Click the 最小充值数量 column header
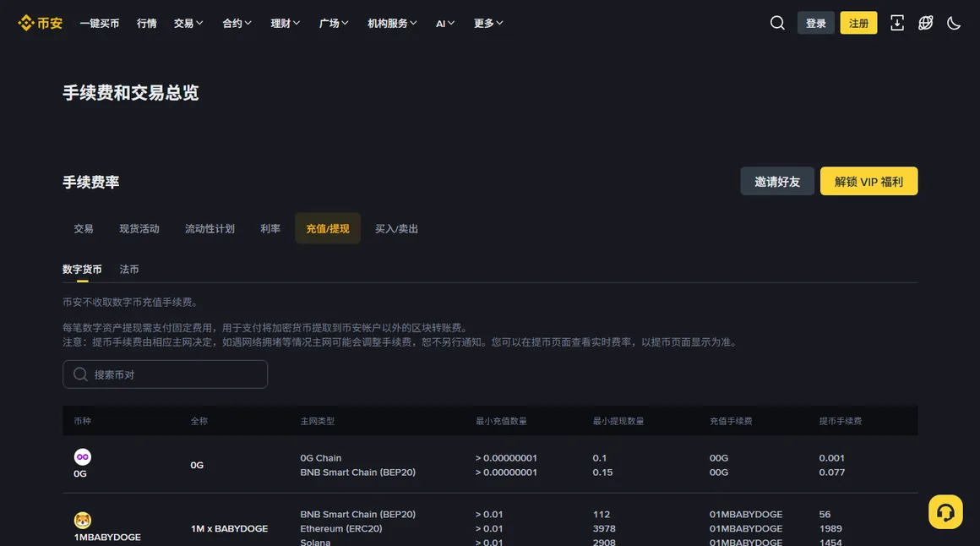This screenshot has height=546, width=980. coord(501,422)
